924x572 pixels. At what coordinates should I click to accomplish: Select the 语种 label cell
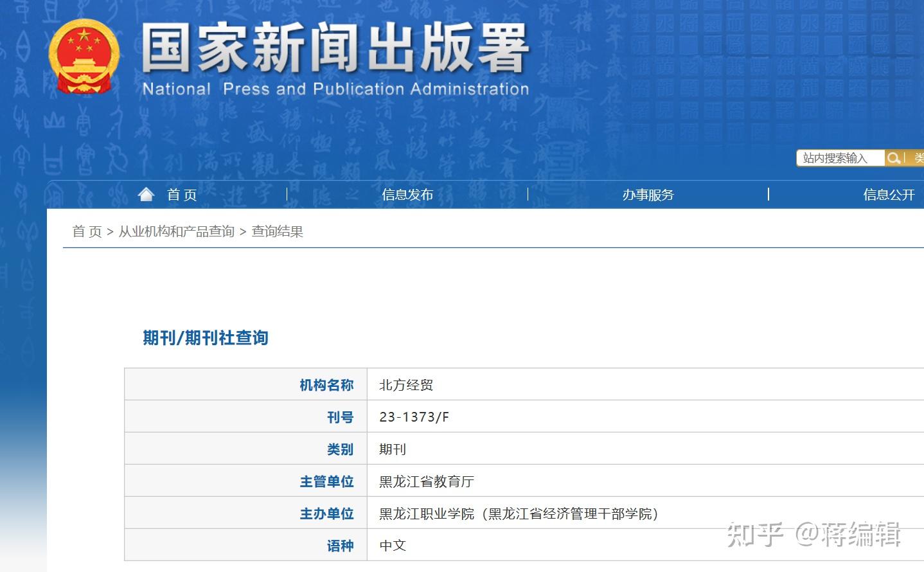[245, 545]
